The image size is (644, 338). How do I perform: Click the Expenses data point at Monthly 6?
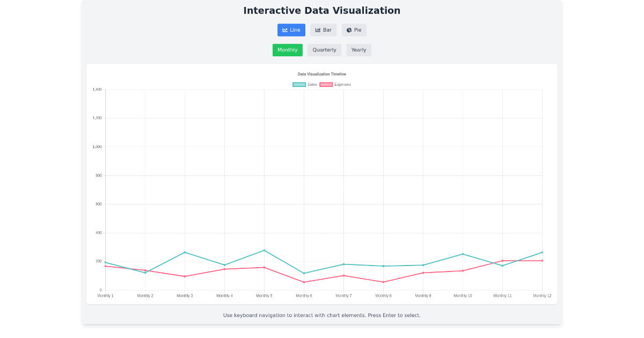[304, 282]
